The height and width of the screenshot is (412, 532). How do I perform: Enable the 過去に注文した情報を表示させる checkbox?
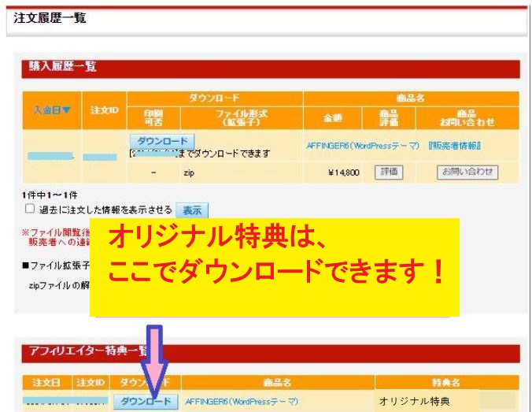pyautogui.click(x=30, y=210)
